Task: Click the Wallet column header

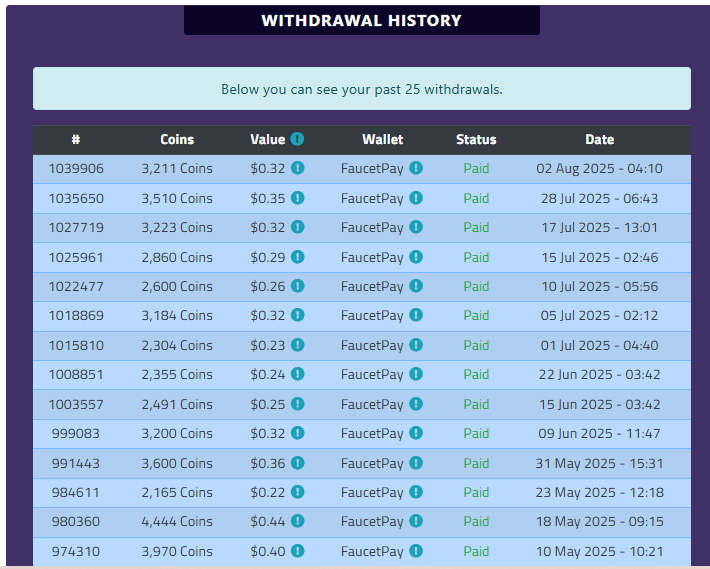Action: point(383,139)
